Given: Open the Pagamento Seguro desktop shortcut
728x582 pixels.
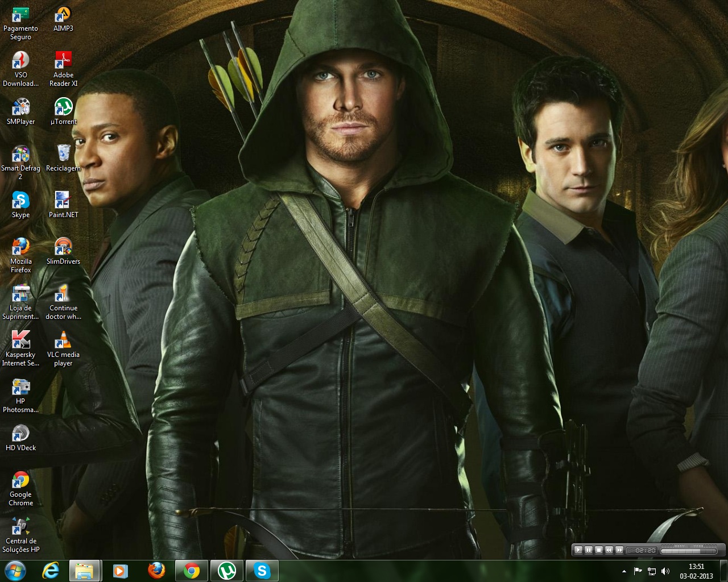Looking at the screenshot, I should pos(20,23).
